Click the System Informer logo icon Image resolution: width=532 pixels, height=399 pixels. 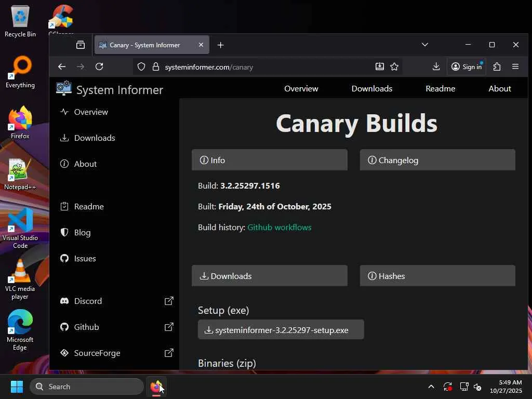point(64,88)
